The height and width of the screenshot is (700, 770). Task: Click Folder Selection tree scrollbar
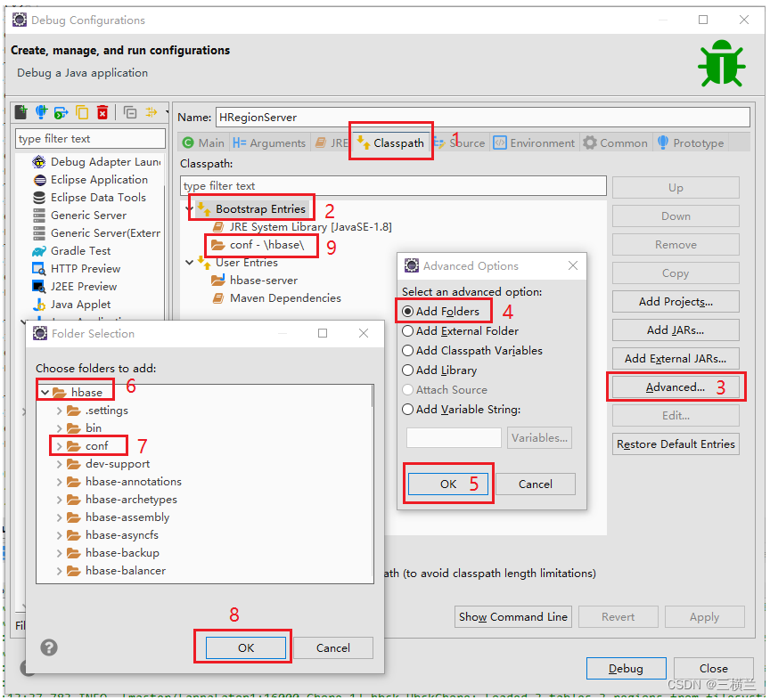click(x=372, y=396)
